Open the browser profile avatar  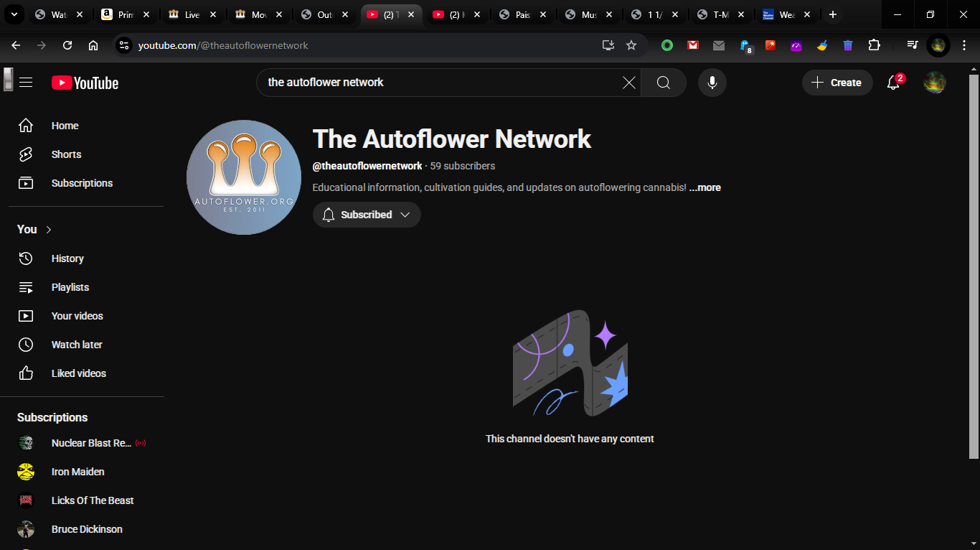click(938, 45)
